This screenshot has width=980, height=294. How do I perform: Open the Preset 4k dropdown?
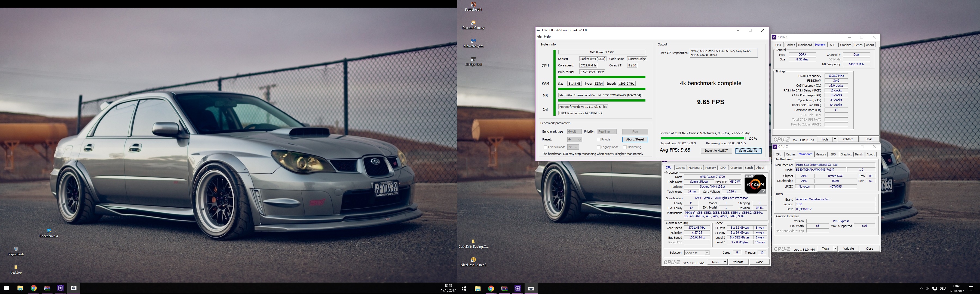[574, 140]
